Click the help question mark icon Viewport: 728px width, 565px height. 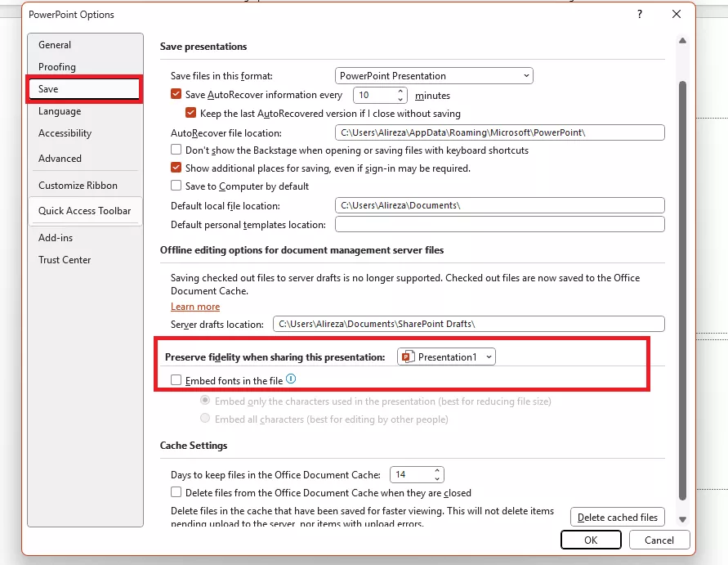click(640, 14)
